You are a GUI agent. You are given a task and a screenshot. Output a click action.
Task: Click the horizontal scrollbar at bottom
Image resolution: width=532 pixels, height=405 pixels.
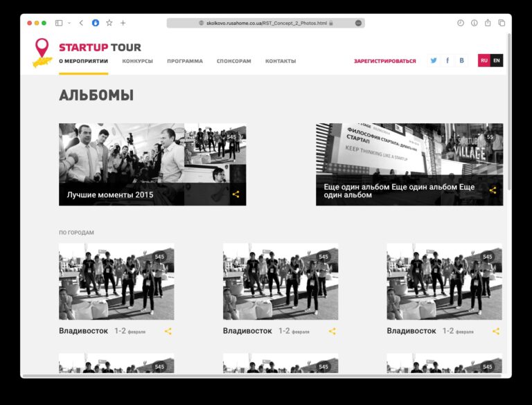(262, 375)
